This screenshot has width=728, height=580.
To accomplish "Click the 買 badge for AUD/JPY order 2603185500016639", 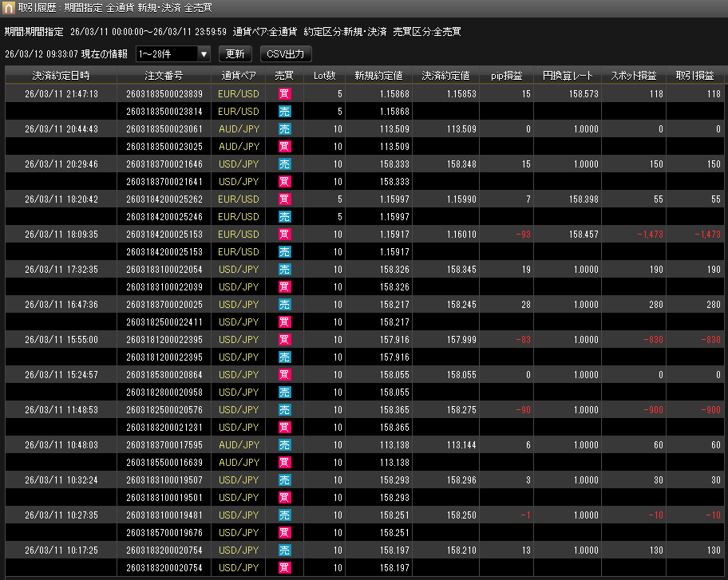I will [284, 463].
